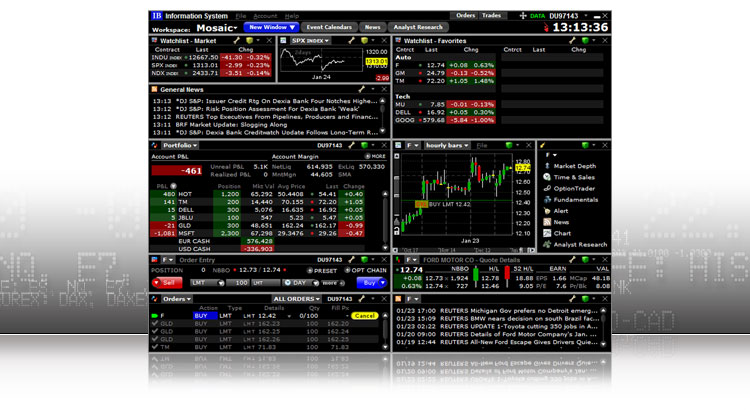Toggle the PRESET option in Order Entry

tap(322, 270)
